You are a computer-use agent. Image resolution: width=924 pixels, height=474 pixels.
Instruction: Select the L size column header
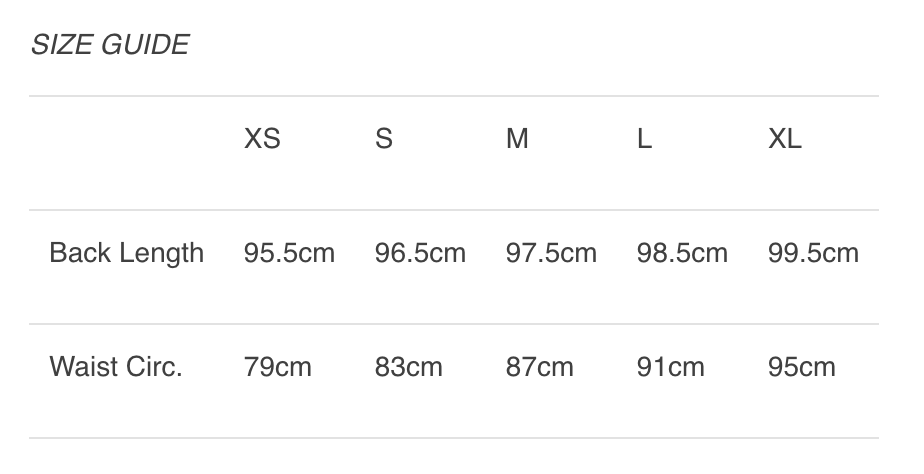[645, 139]
